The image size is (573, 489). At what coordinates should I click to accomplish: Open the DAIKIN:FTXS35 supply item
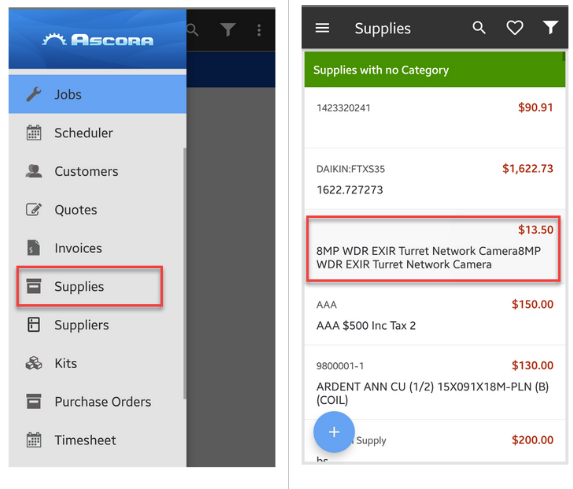point(435,179)
